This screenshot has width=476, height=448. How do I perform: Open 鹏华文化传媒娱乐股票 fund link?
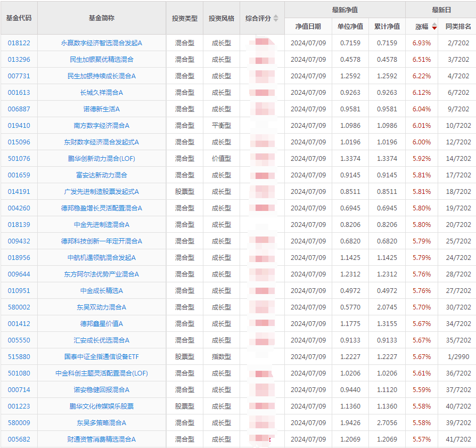(x=101, y=406)
